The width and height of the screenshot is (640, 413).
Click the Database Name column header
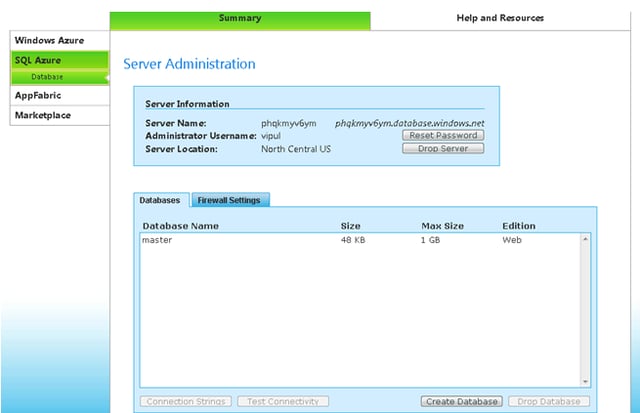pyautogui.click(x=180, y=226)
